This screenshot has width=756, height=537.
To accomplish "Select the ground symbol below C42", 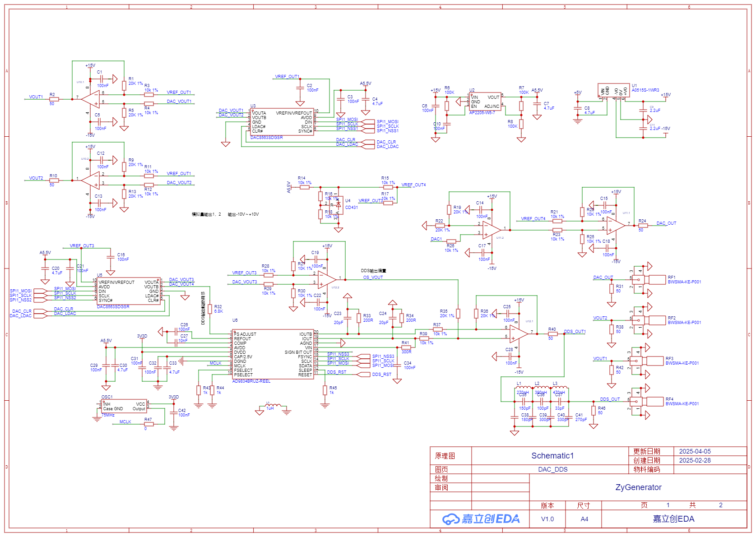I will tap(174, 429).
